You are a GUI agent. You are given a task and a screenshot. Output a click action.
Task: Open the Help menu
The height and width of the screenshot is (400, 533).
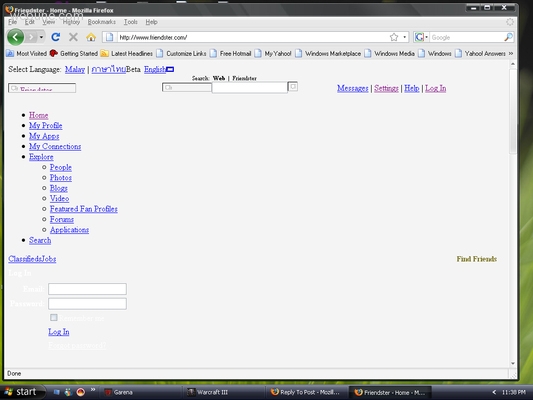[151, 22]
